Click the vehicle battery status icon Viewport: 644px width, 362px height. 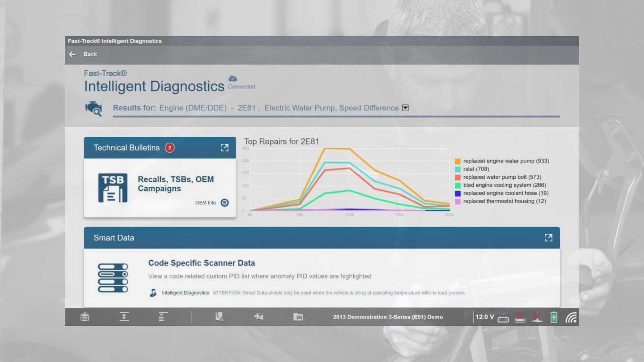pos(503,317)
